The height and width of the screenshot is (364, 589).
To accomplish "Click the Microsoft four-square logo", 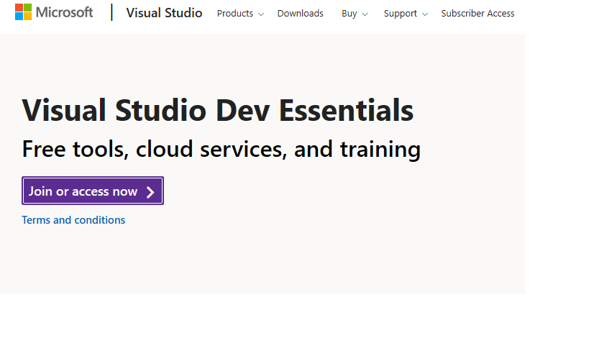I will (23, 12).
